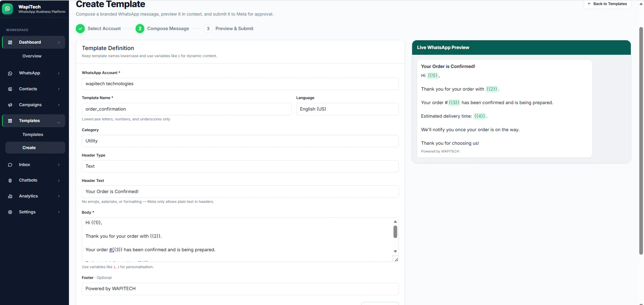Click the Settings gear icon
The image size is (644, 305).
[x=10, y=212]
